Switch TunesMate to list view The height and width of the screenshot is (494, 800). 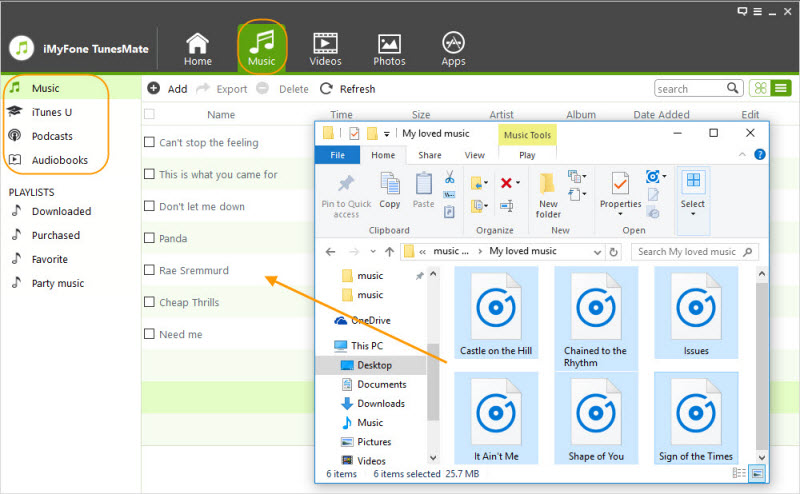(x=781, y=88)
